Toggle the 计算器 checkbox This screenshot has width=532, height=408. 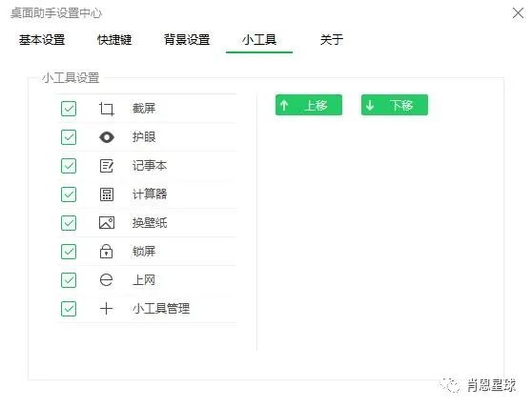click(x=69, y=194)
